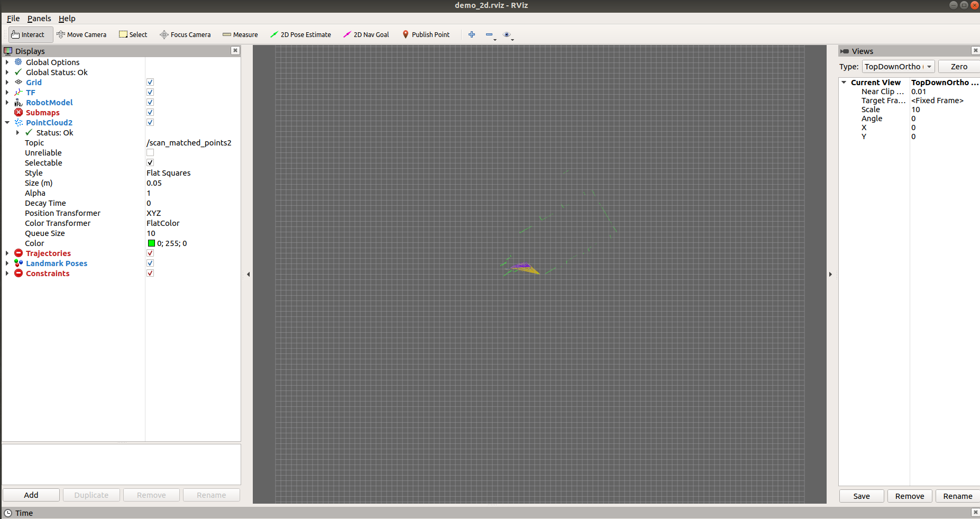Activate the Focus Camera tool
Viewport: 980px width, 519px height.
coord(185,35)
